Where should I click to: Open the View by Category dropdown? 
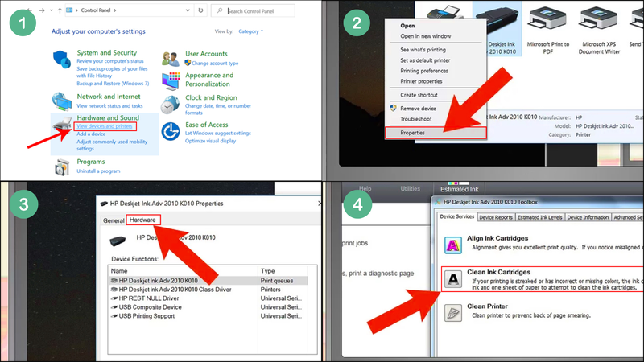point(251,31)
